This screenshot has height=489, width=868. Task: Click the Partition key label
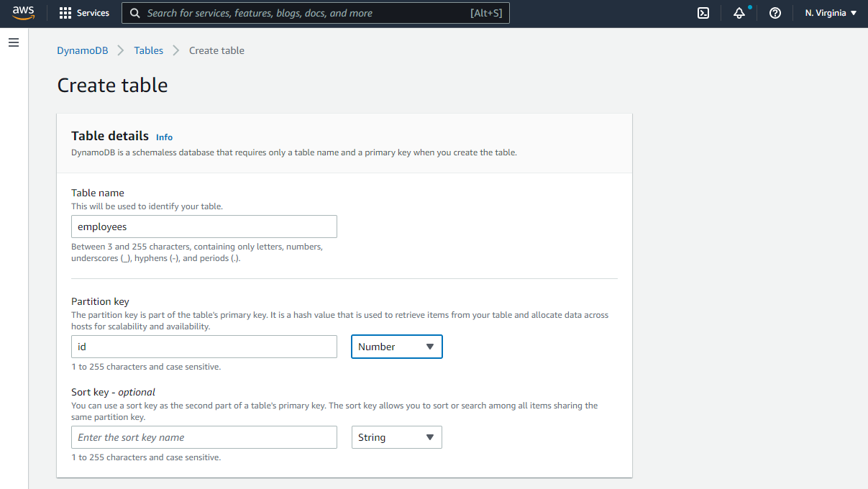100,301
